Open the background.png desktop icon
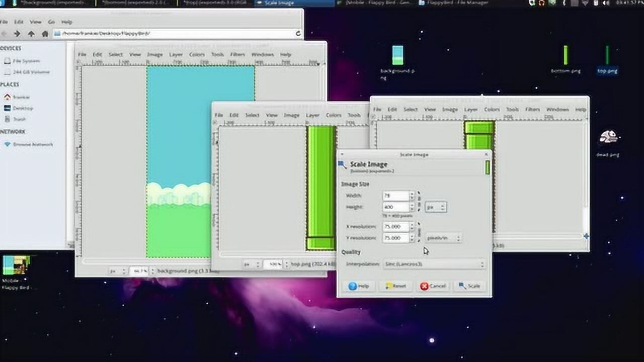Viewport: 644px width, 362px height. (x=397, y=56)
